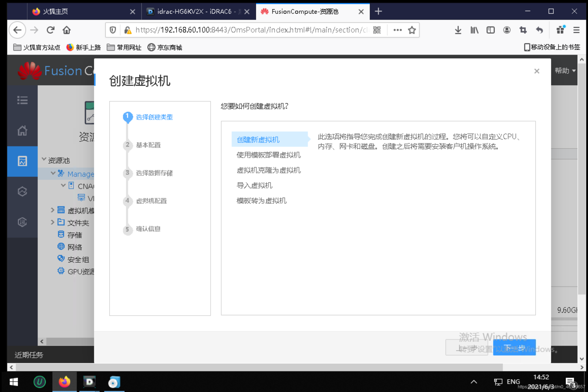Screen dimensions: 588x392
Task: Toggle the browser sidebar icon
Action: click(x=491, y=30)
